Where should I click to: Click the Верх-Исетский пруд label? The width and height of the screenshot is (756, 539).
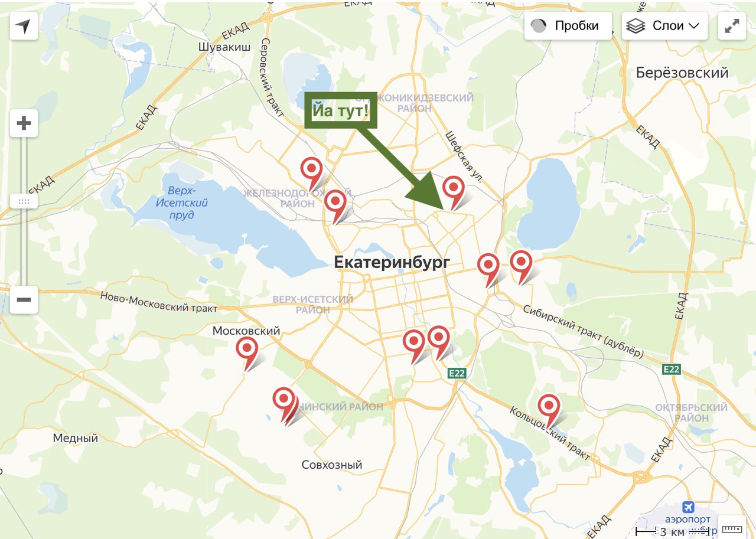[x=183, y=202]
